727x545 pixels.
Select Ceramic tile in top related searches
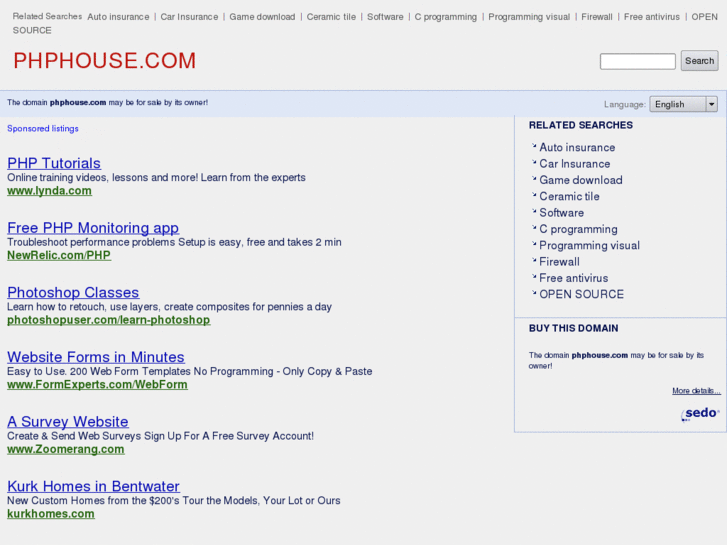(x=331, y=17)
